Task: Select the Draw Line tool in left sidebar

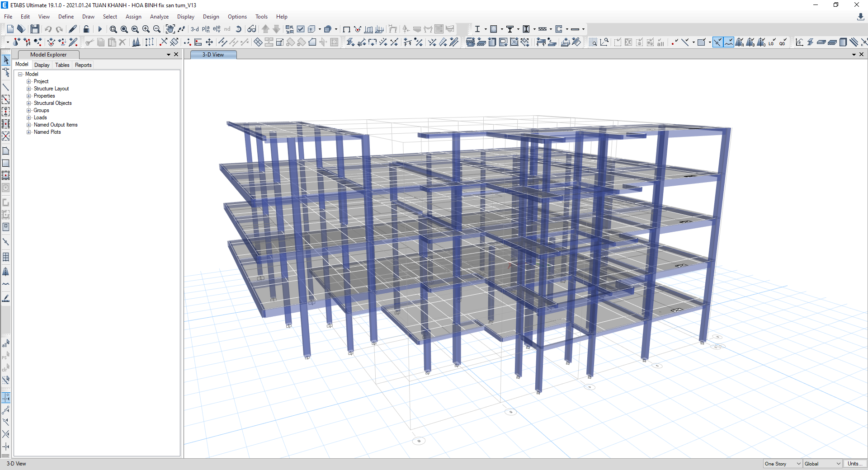Action: (x=6, y=87)
